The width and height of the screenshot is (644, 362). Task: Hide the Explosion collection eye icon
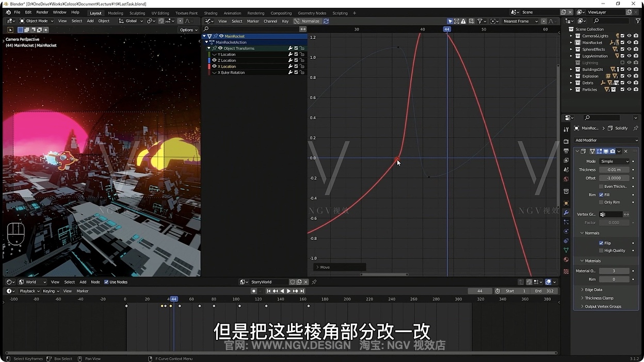[x=629, y=76]
